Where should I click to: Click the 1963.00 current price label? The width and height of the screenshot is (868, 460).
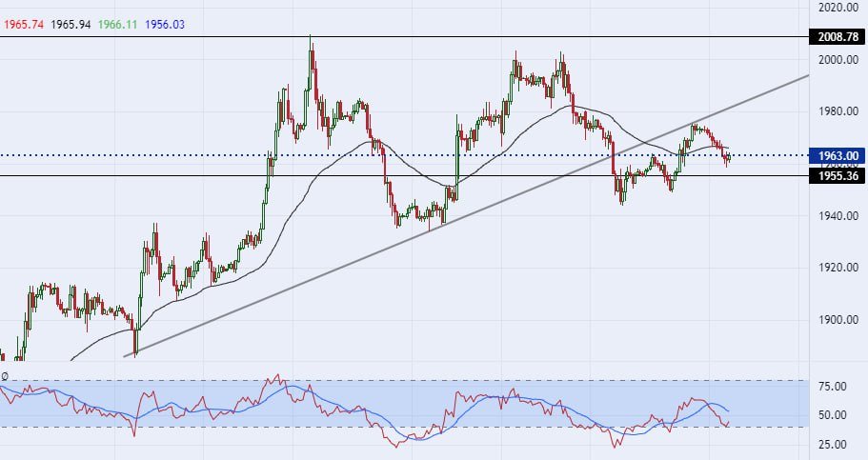[x=838, y=156]
